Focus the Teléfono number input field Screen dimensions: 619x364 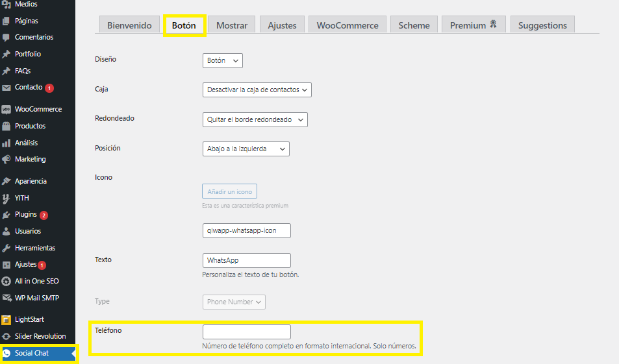246,332
